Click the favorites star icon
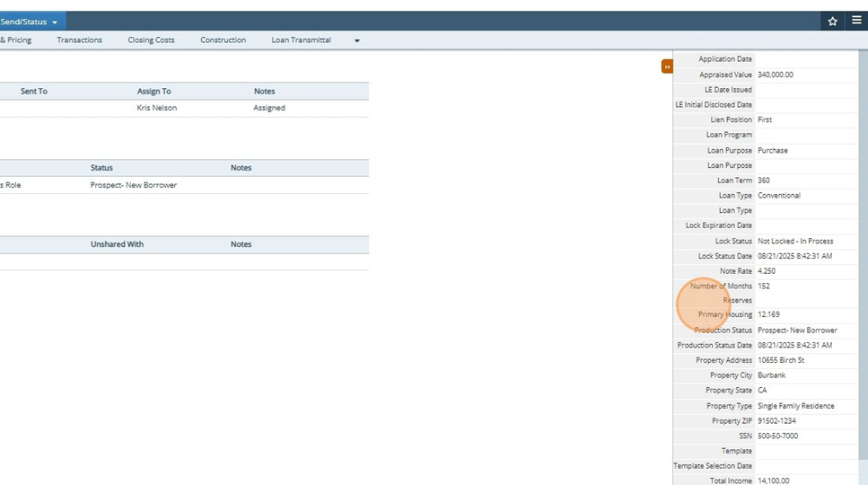Image resolution: width=868 pixels, height=485 pixels. pyautogui.click(x=832, y=21)
